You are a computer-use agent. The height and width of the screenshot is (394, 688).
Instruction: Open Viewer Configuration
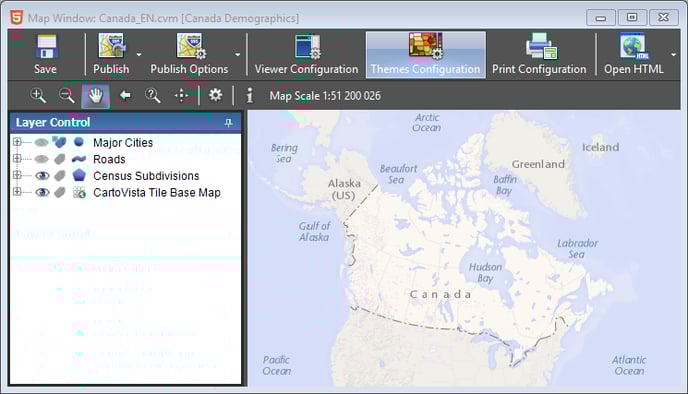coord(306,55)
